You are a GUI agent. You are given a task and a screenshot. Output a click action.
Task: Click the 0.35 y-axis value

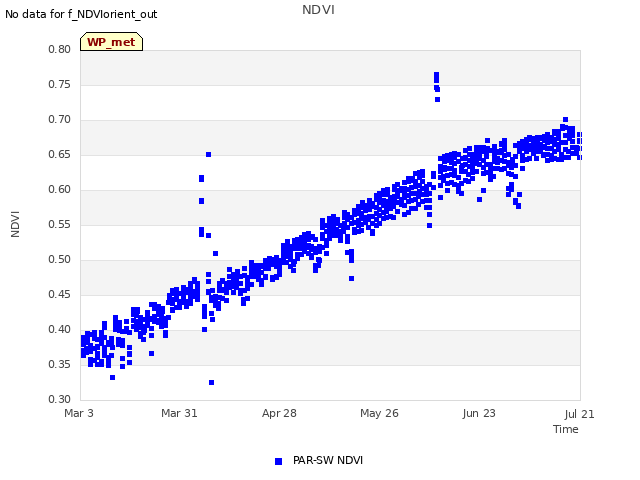click(x=60, y=364)
